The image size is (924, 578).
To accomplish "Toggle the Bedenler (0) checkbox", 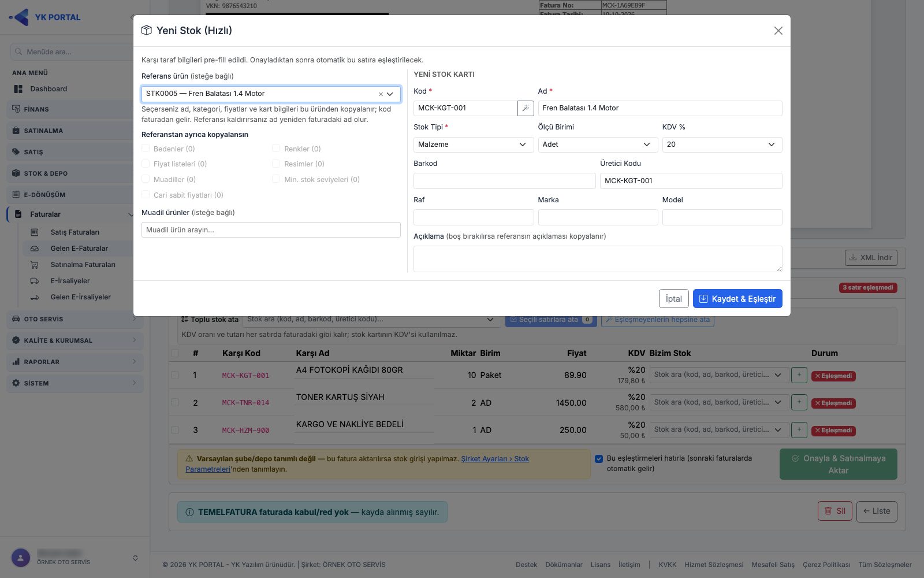I will pos(146,149).
